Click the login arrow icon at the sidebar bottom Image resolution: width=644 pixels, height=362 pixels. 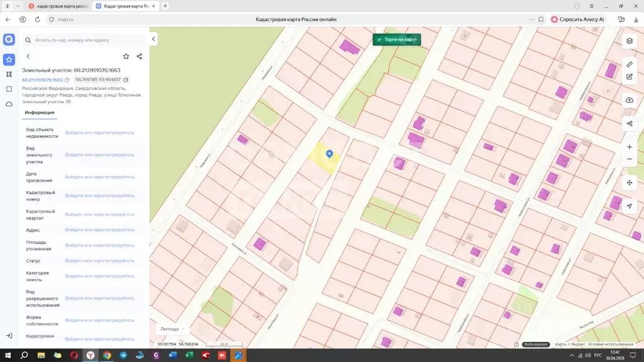9,336
